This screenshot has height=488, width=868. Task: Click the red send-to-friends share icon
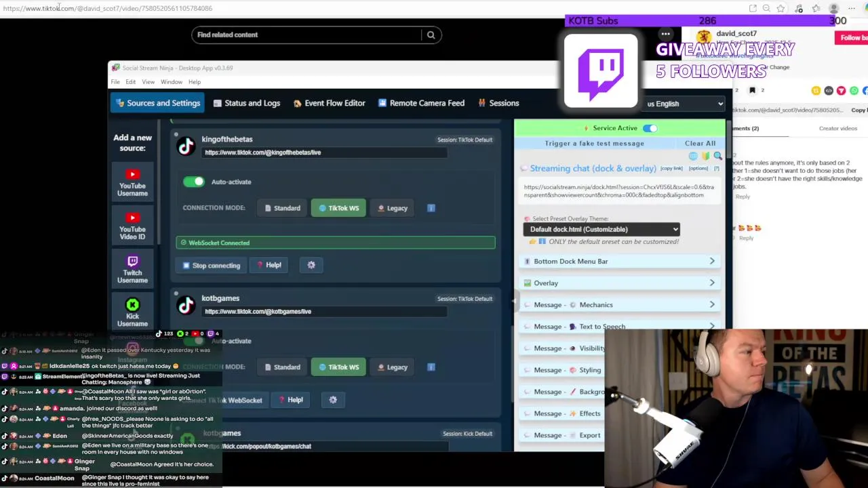[841, 91]
